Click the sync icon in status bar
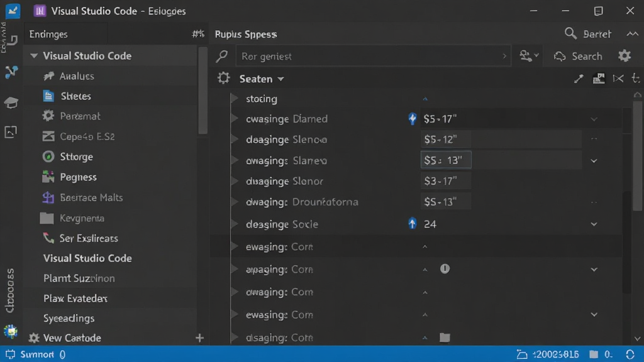 pyautogui.click(x=630, y=354)
